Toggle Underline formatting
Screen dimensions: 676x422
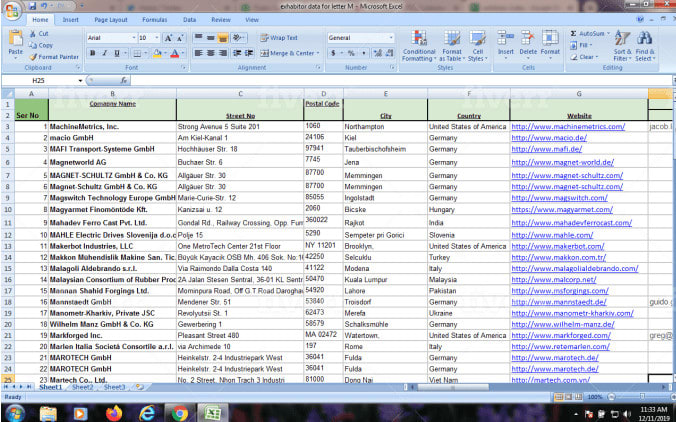click(116, 53)
